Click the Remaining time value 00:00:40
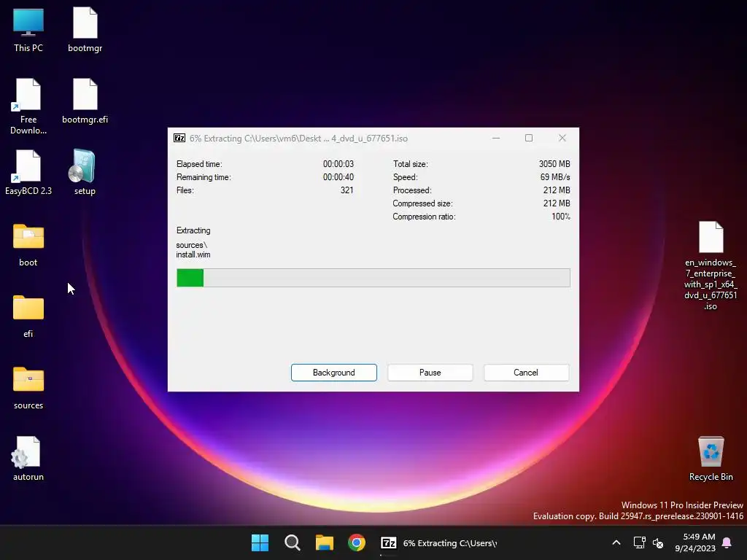This screenshot has height=560, width=747. [x=338, y=177]
